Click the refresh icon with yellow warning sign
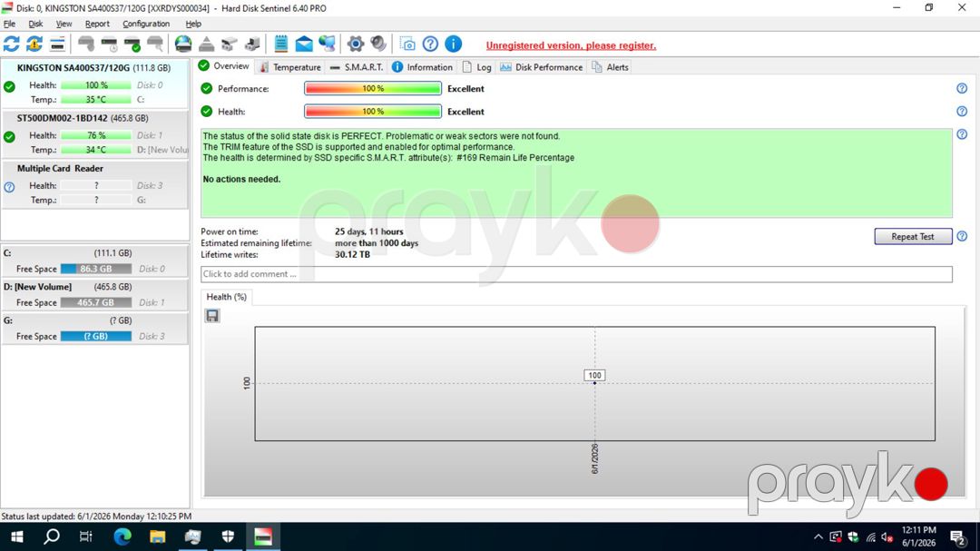Image resolution: width=980 pixels, height=551 pixels. click(34, 44)
